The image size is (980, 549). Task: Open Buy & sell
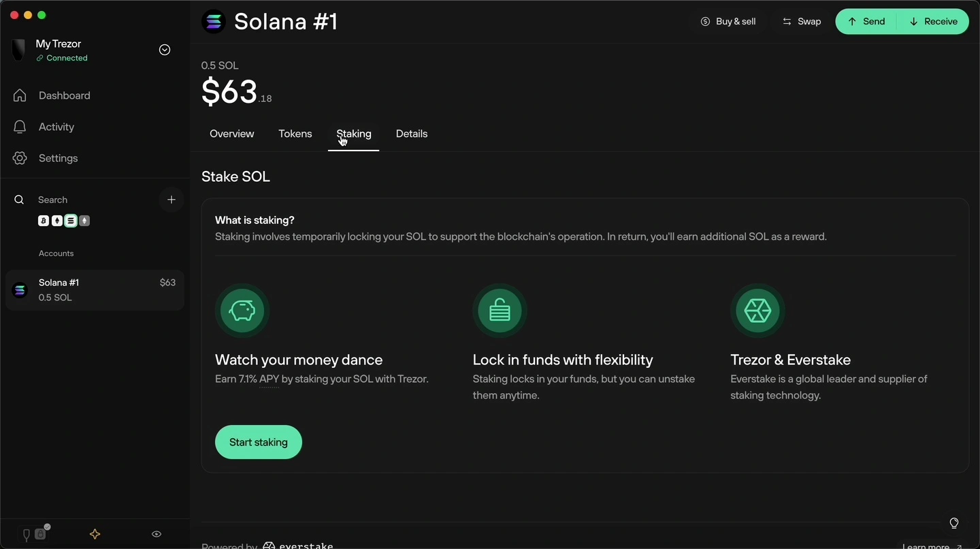pos(728,21)
